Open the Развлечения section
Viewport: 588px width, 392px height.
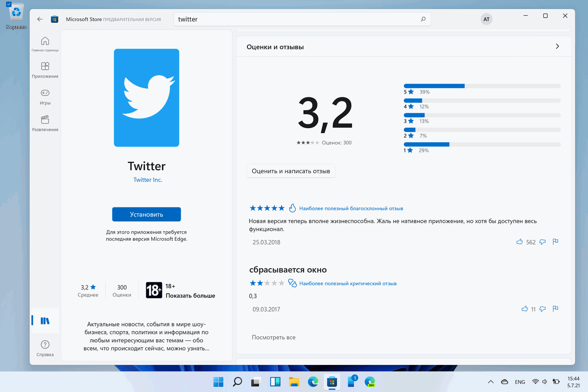tap(45, 124)
